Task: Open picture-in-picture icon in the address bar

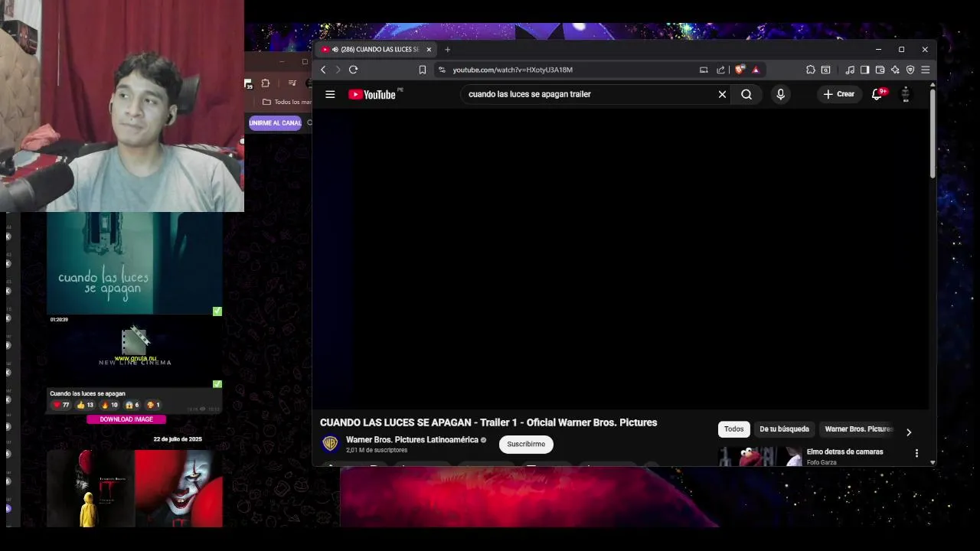Action: tap(704, 70)
